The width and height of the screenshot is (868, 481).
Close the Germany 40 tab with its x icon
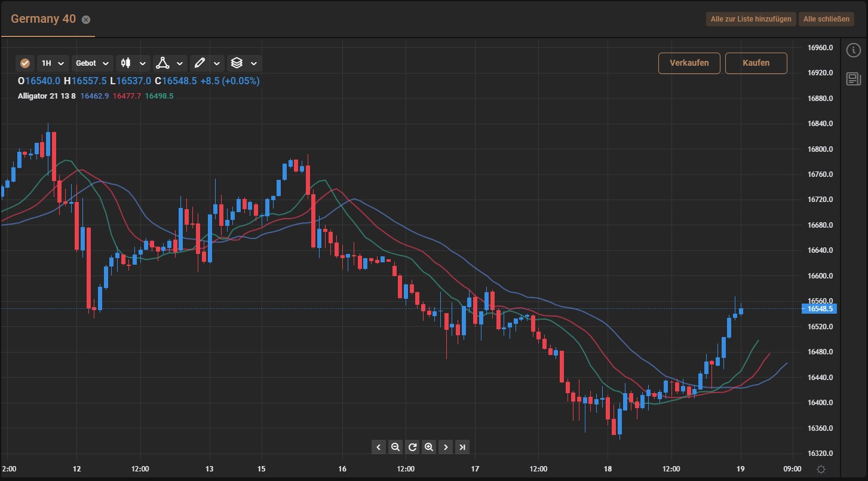pyautogui.click(x=86, y=19)
